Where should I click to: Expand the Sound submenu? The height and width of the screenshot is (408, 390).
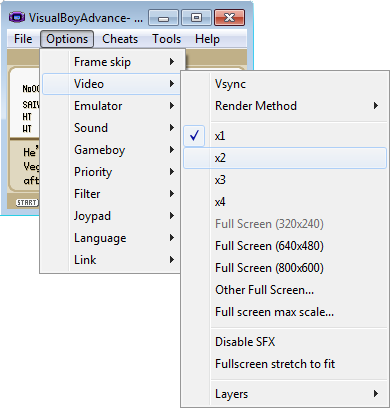[x=112, y=128]
